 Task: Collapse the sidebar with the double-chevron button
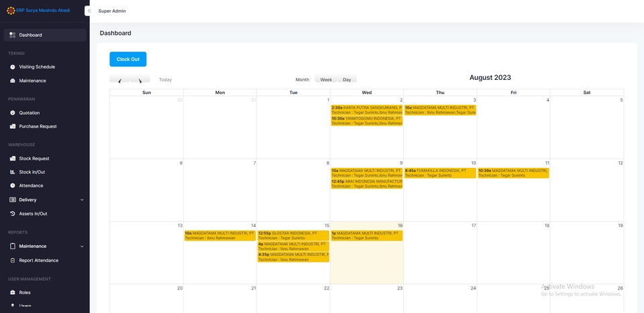(89, 11)
